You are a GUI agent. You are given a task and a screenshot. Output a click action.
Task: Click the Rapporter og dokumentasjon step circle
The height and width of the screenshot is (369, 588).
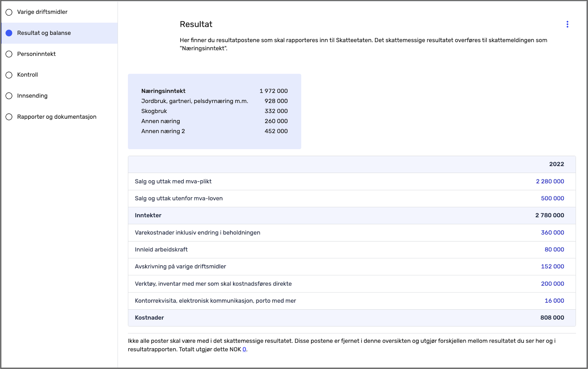pos(9,117)
